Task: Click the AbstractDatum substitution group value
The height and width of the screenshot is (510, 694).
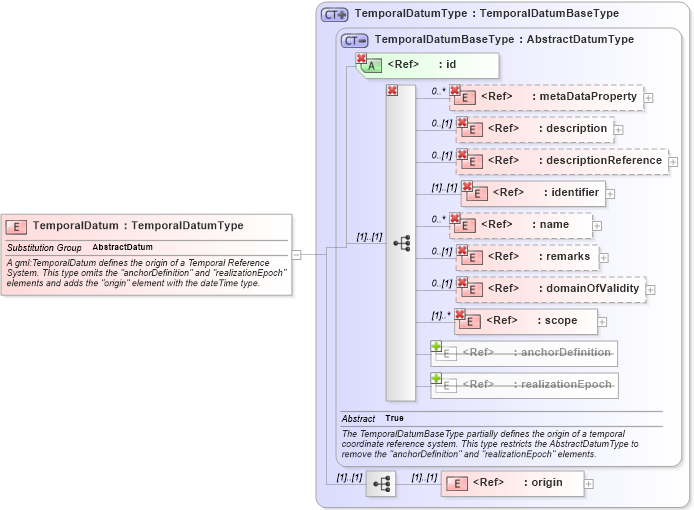Action: [123, 247]
